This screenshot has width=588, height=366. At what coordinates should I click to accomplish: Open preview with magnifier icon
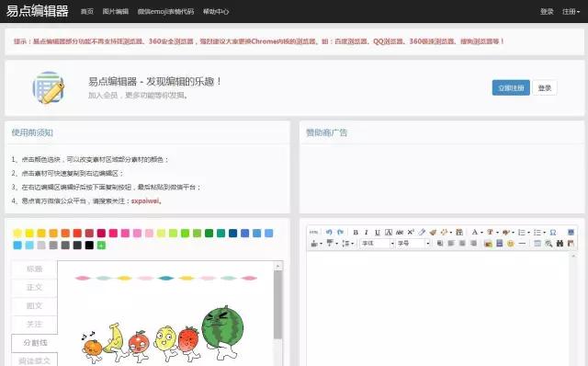coord(548,244)
